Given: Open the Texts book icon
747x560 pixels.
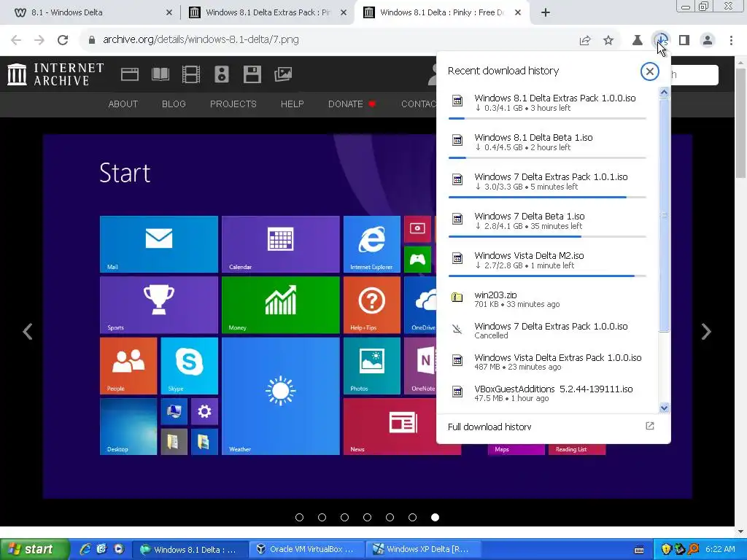Looking at the screenshot, I should coord(160,74).
